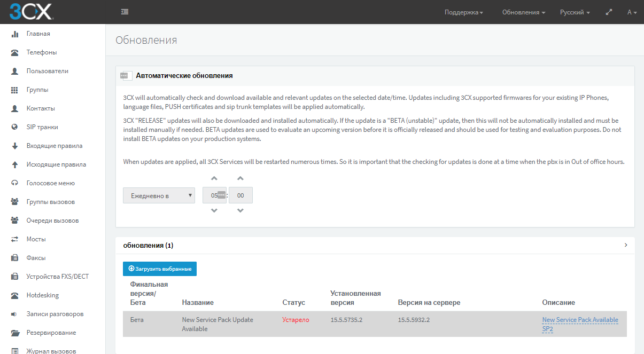
Task: Click the Входящие правила down-arrow icon
Action: pyautogui.click(x=15, y=146)
